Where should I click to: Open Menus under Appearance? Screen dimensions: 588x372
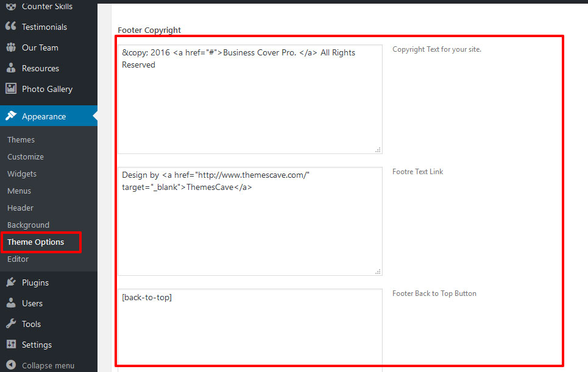tap(19, 191)
